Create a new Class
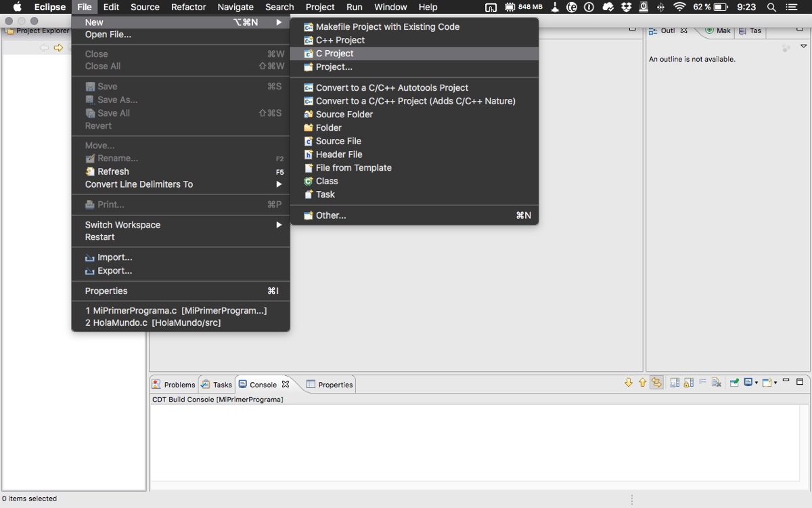Image resolution: width=812 pixels, height=508 pixels. click(414, 181)
